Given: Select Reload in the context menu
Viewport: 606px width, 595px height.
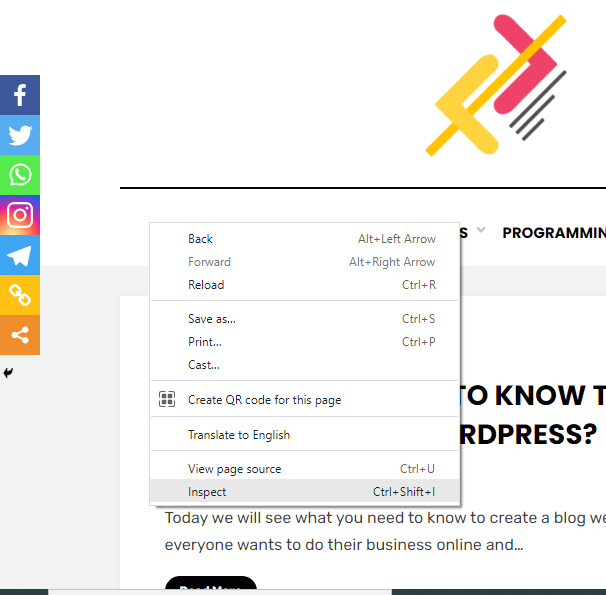Looking at the screenshot, I should click(x=305, y=285).
